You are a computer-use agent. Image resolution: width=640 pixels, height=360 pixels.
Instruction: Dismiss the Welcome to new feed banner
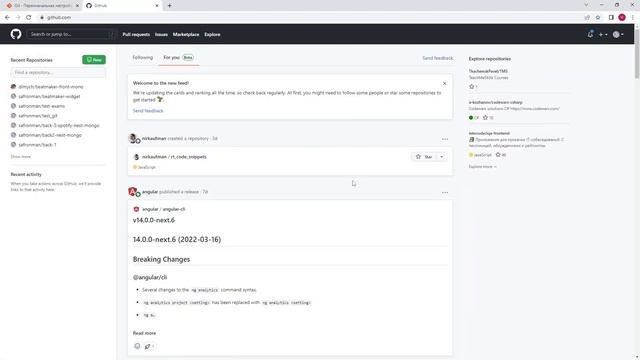coord(444,83)
